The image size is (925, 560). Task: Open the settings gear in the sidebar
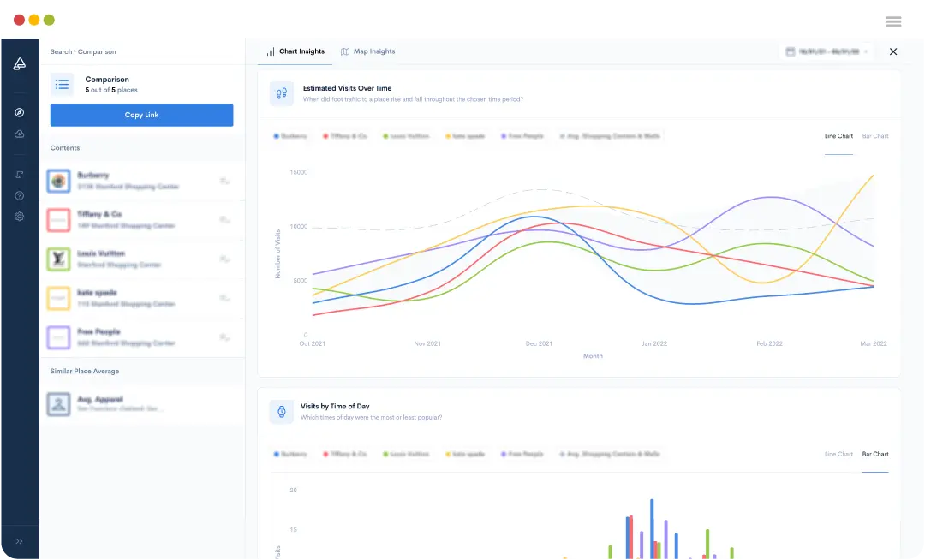coord(20,217)
